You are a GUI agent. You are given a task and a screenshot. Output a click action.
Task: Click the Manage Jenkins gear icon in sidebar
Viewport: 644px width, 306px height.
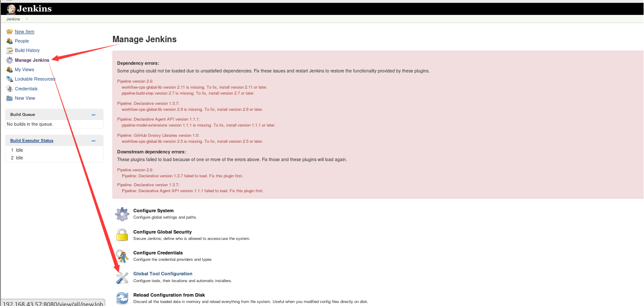pyautogui.click(x=9, y=60)
